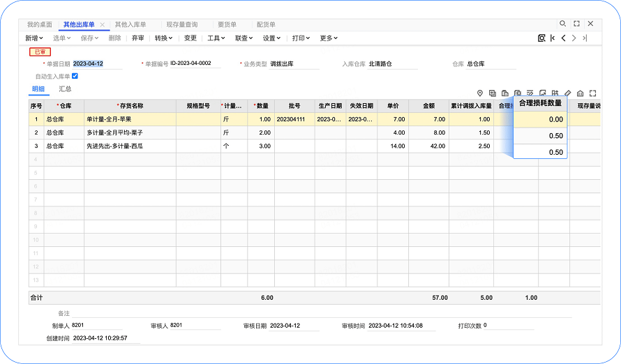Expand the 打印 dropdown
This screenshot has height=364, width=621.
tap(301, 38)
